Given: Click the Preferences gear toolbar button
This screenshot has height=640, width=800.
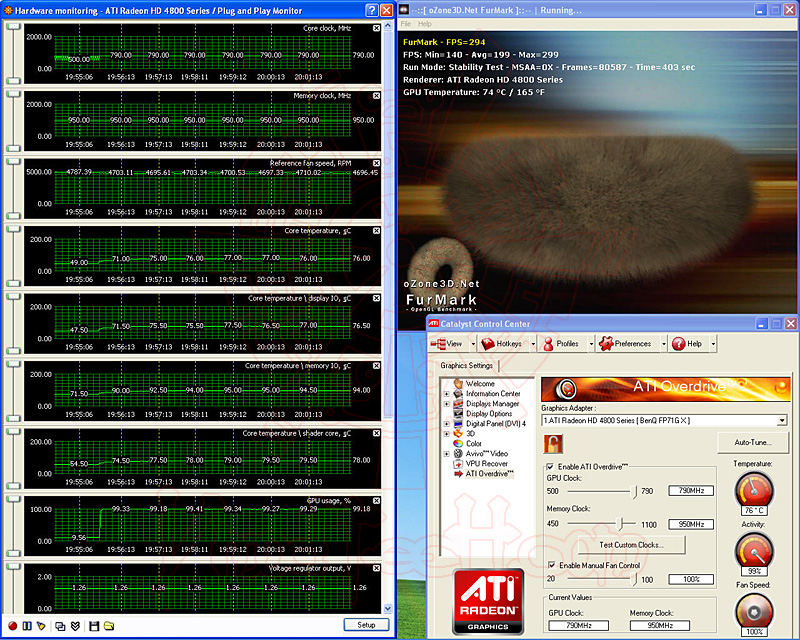Looking at the screenshot, I should tap(625, 344).
